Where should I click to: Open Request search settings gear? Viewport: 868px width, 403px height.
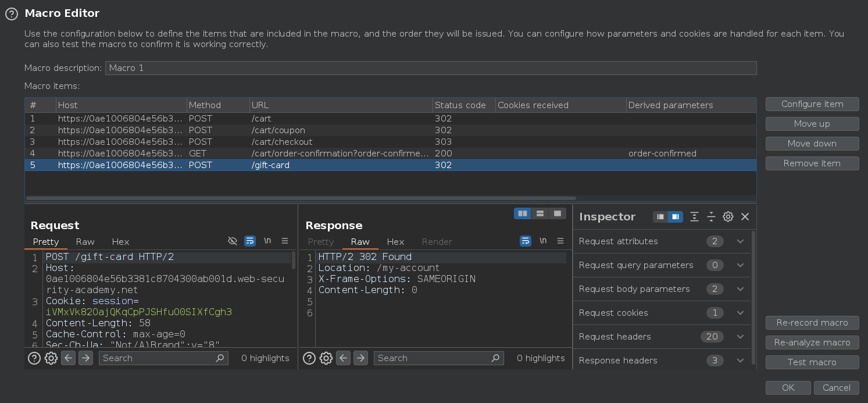[x=51, y=358]
